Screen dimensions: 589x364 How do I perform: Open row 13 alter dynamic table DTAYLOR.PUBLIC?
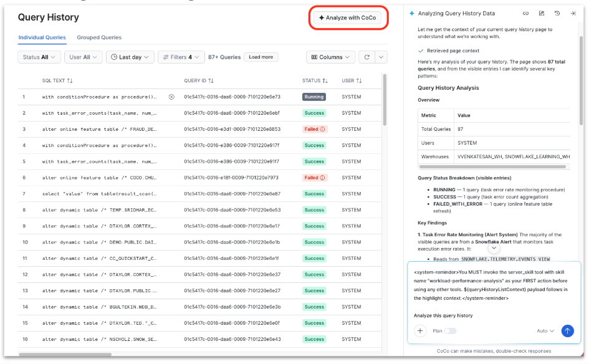point(100,290)
